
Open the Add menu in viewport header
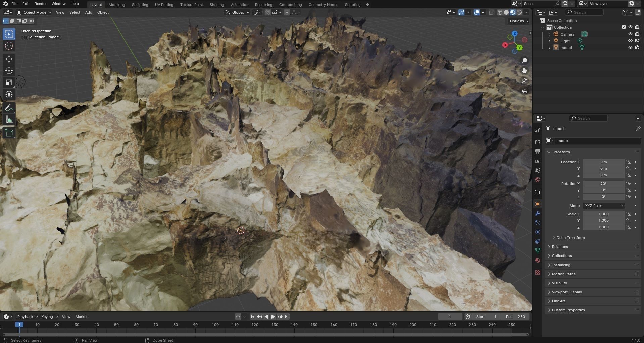tap(89, 12)
